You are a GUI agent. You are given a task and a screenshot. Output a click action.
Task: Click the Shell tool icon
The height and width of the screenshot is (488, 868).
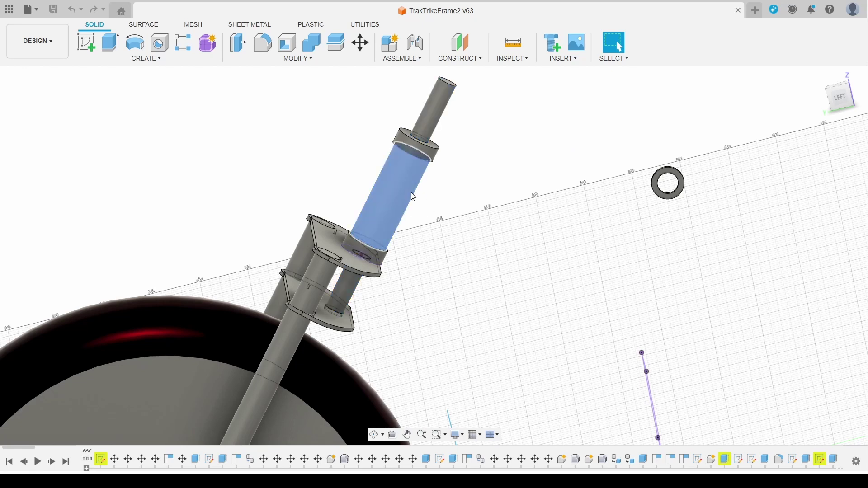(287, 42)
